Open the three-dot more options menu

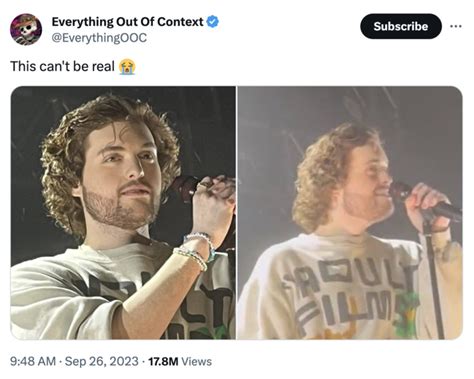(456, 26)
